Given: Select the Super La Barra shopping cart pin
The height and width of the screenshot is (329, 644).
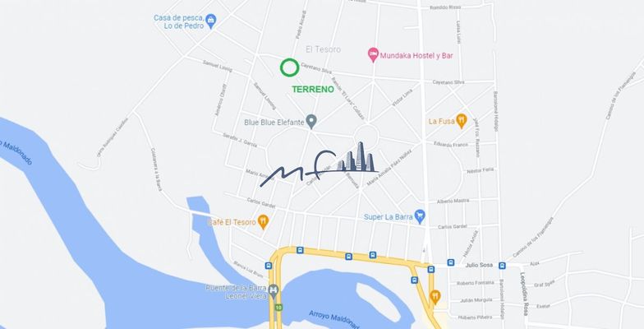Looking at the screenshot, I should click(x=420, y=216).
